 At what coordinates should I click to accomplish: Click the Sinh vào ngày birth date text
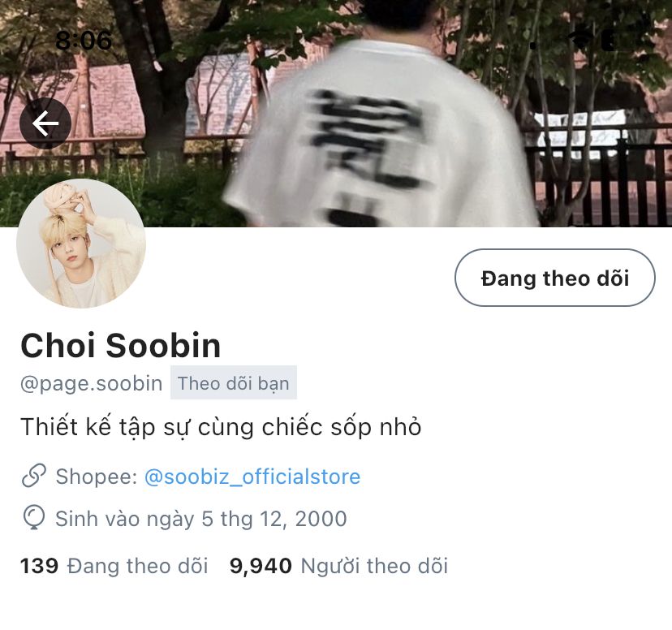(x=201, y=519)
